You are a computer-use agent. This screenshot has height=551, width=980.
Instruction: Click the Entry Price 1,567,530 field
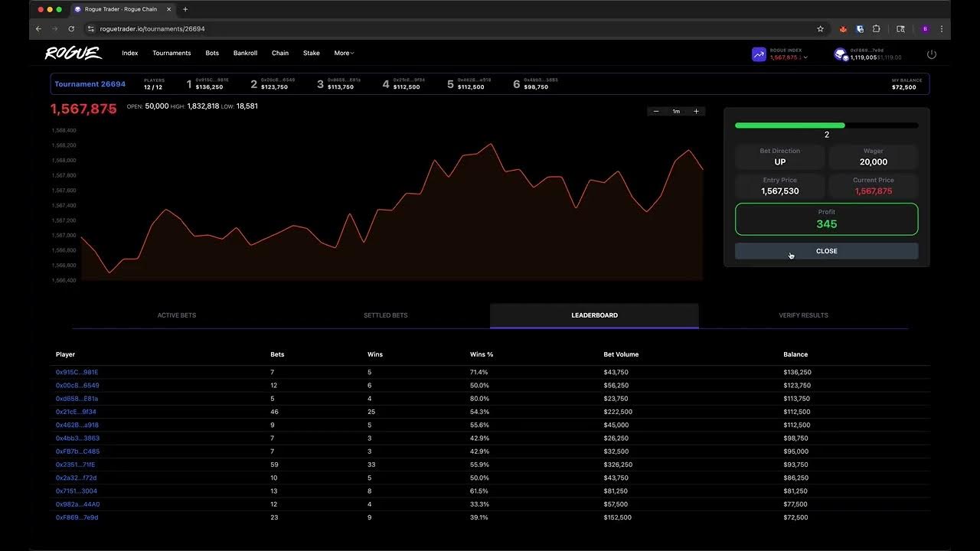(x=780, y=187)
